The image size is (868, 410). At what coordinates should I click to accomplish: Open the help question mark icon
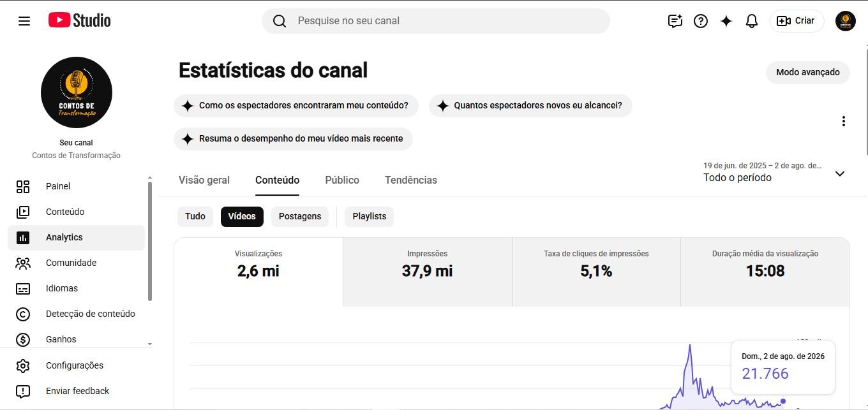coord(701,21)
